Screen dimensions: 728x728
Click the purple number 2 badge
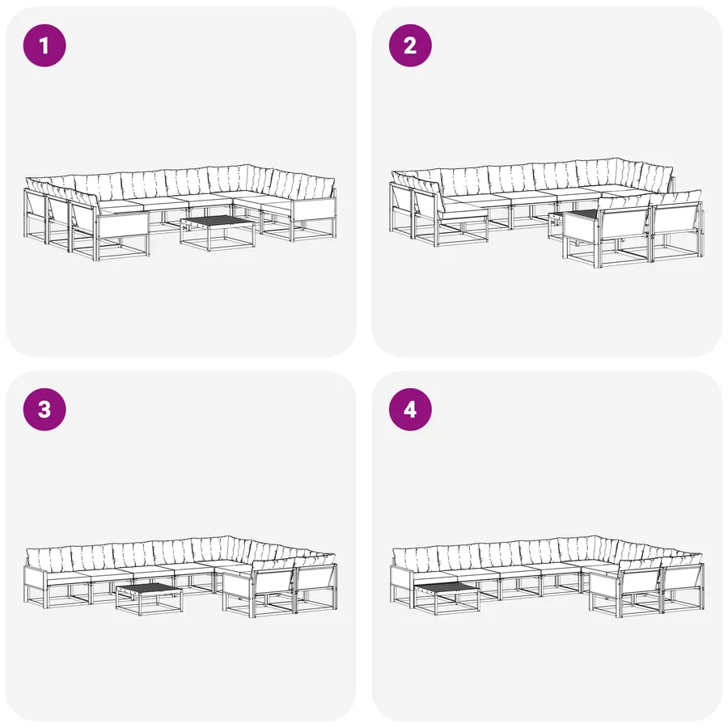click(x=410, y=45)
